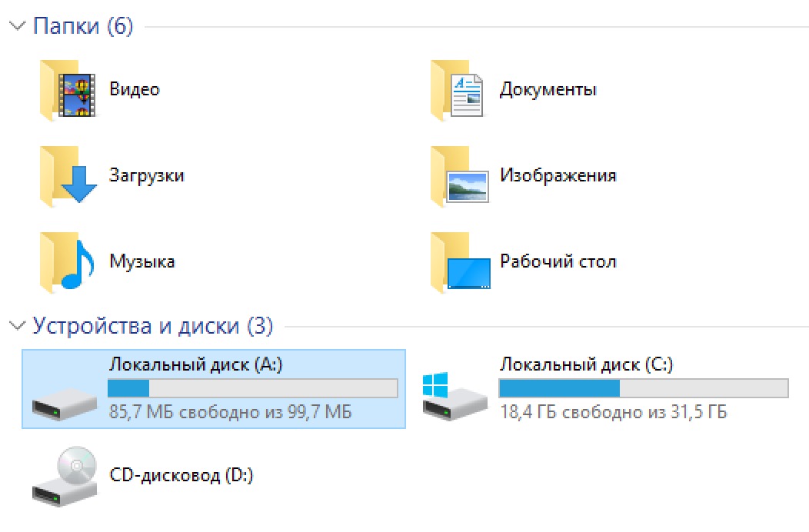
Task: Click the Документы folder name label
Action: (x=548, y=90)
